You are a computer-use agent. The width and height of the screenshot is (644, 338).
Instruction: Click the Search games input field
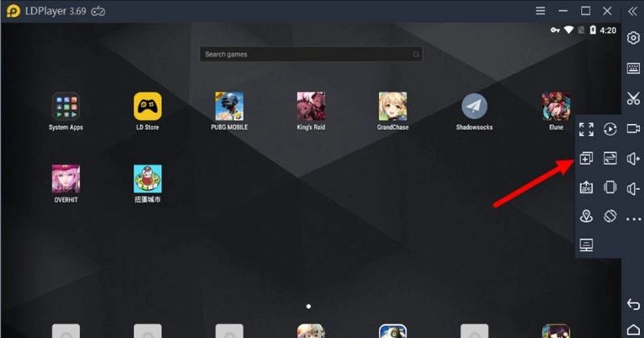click(310, 54)
